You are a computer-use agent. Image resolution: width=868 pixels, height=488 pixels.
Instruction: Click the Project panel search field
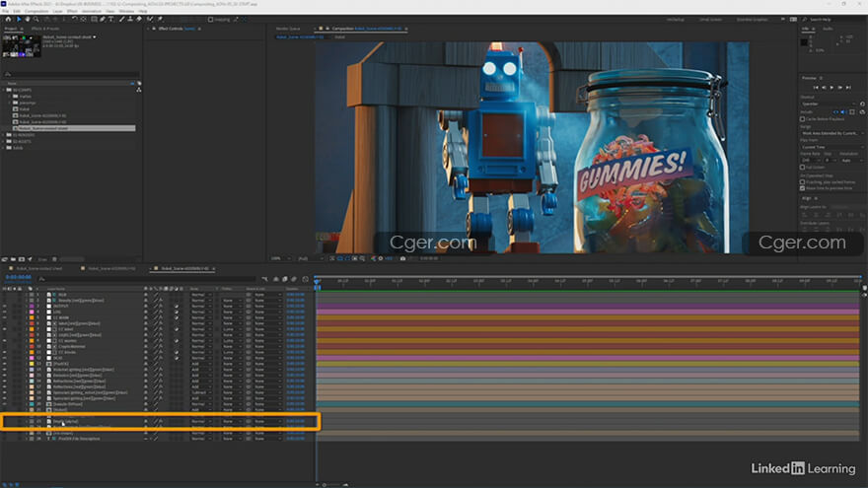click(71, 74)
